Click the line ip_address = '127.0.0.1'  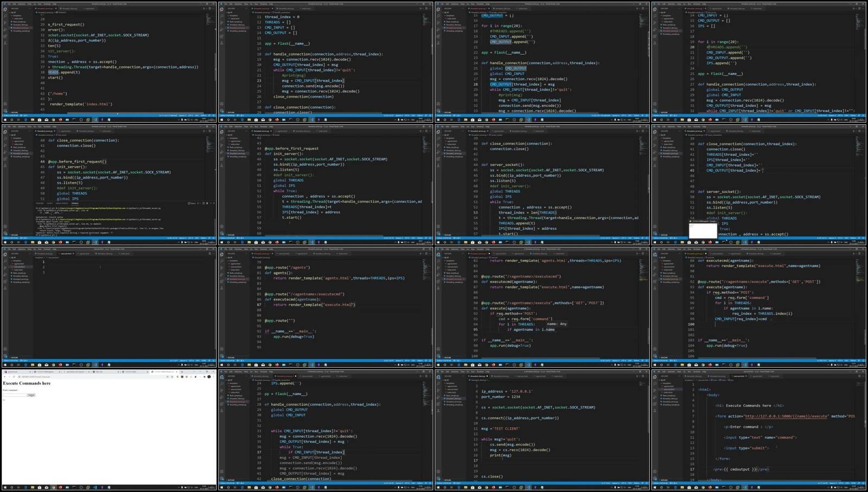click(507, 391)
